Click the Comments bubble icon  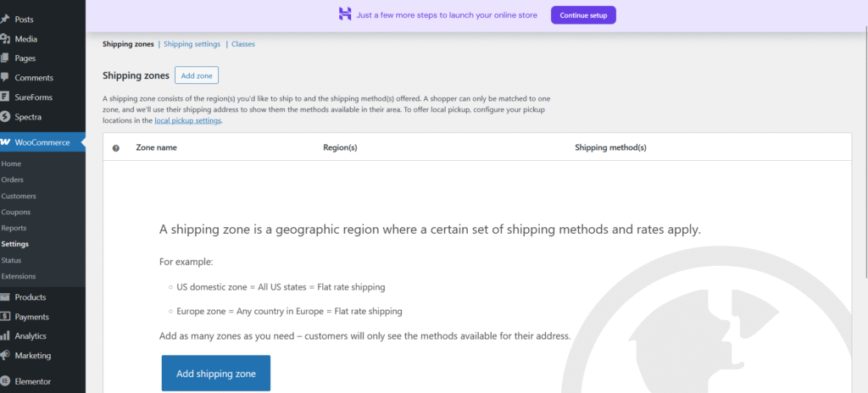pyautogui.click(x=5, y=78)
